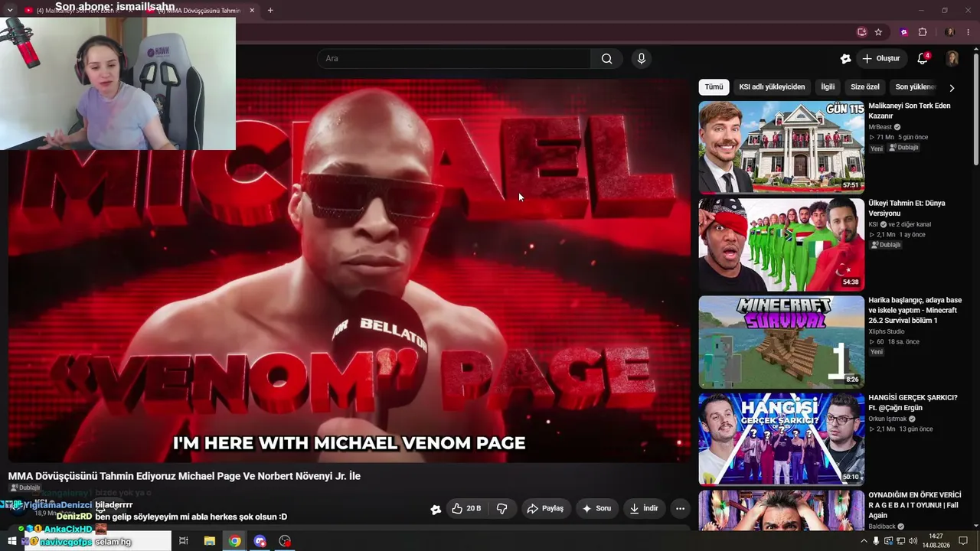Screen dimensions: 980x551
Task: Open the recording app taskbar icon
Action: pyautogui.click(x=285, y=541)
